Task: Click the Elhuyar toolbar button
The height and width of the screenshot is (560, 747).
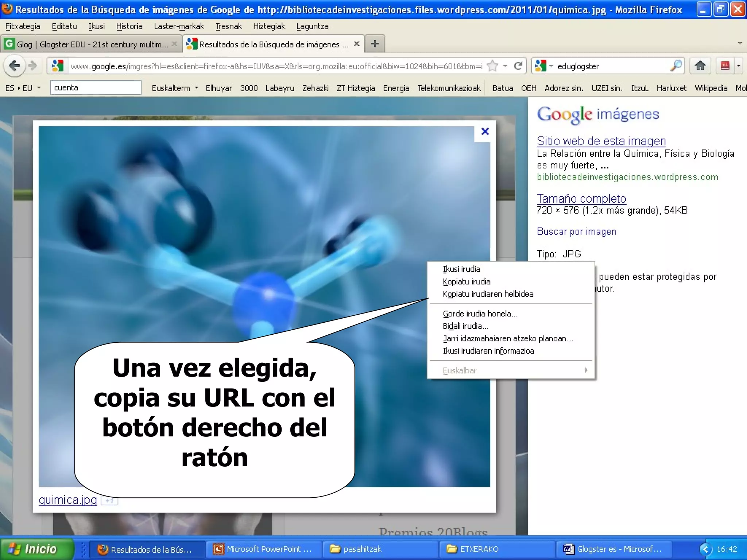Action: tap(218, 88)
